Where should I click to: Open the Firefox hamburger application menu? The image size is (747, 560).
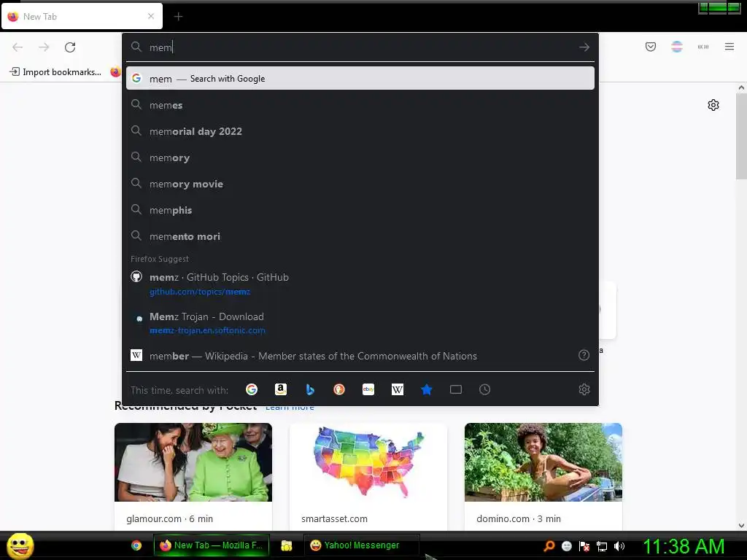tap(729, 47)
